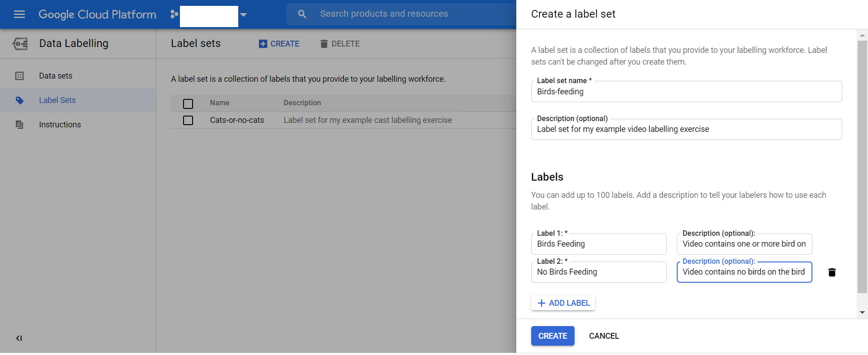The width and height of the screenshot is (868, 355).
Task: Collapse the left sidebar panel
Action: pos(19,338)
